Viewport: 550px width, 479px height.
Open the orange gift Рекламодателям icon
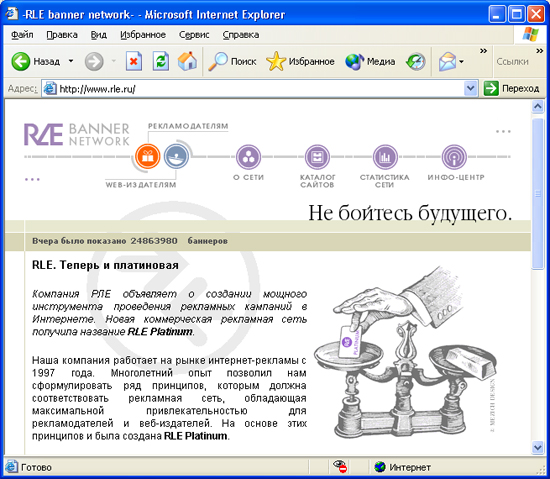(147, 156)
